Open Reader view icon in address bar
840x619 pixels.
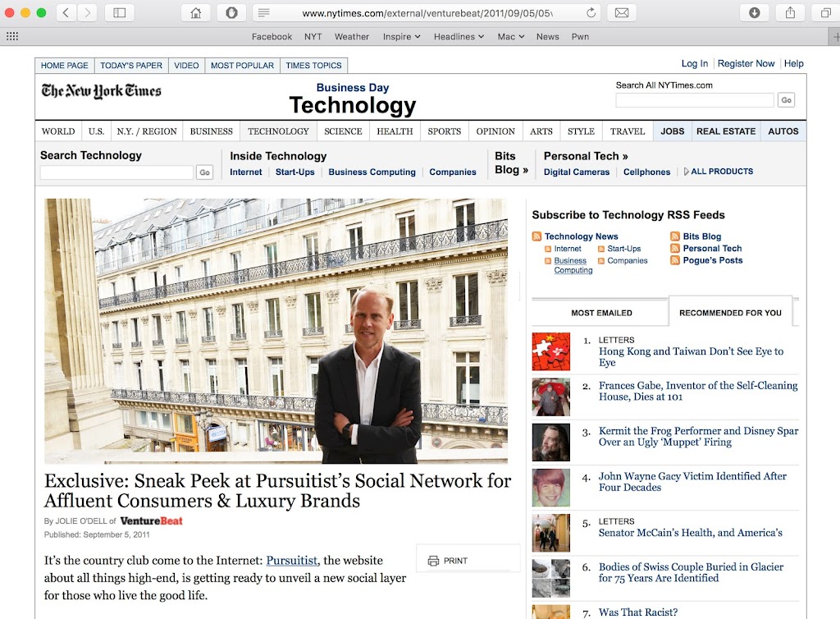tap(263, 13)
